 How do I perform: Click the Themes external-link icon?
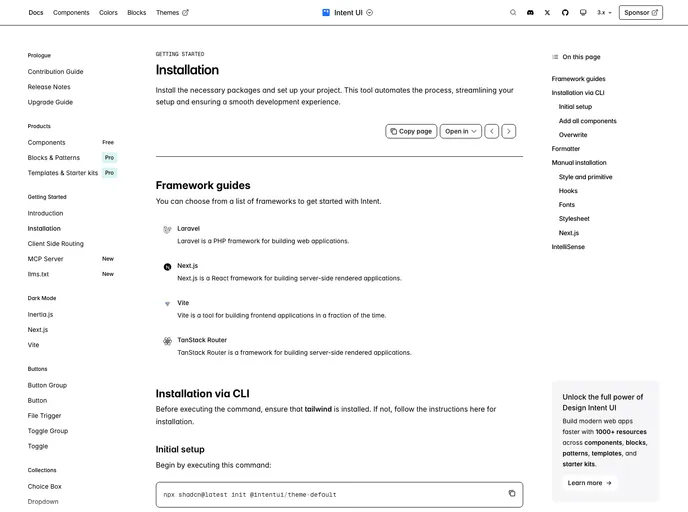click(x=185, y=13)
